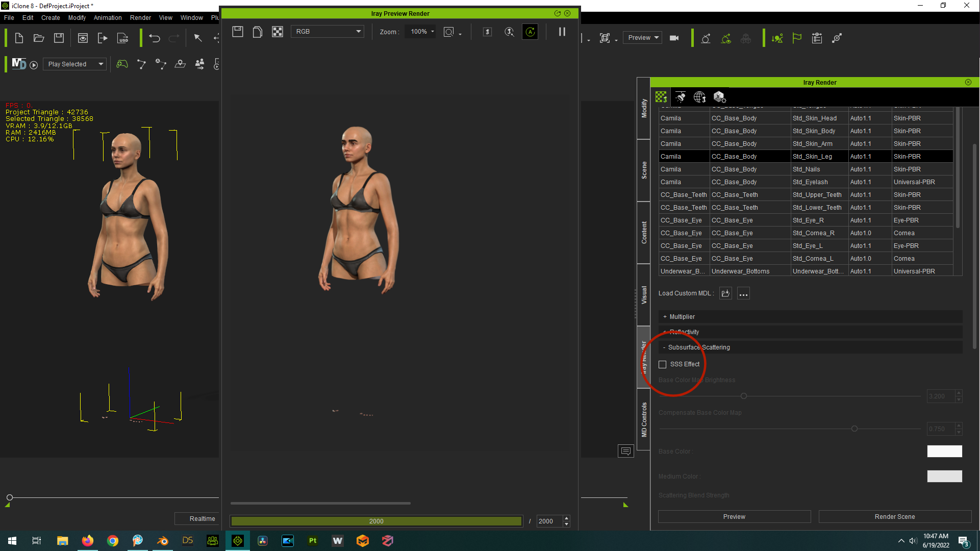This screenshot has height=551, width=980.
Task: Select the Std_Skin_Head material row
Action: coord(806,118)
